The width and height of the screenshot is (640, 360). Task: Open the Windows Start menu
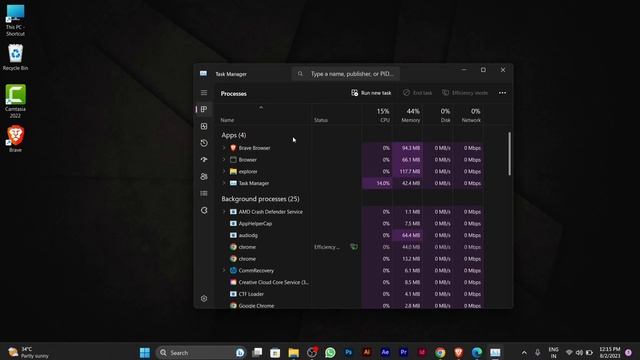[x=144, y=353]
